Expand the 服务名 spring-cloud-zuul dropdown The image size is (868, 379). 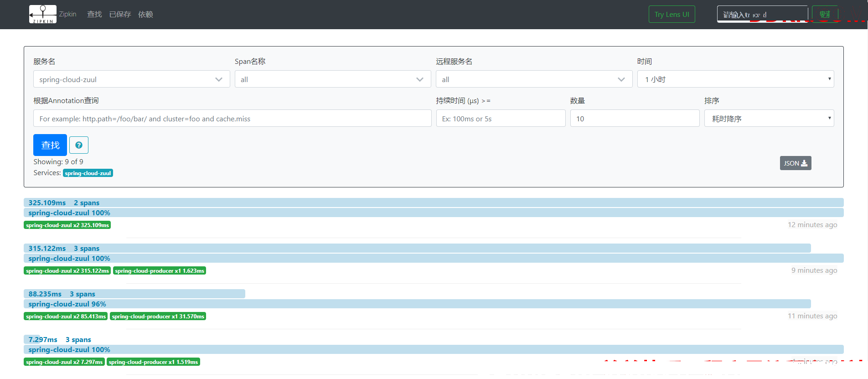[x=131, y=79]
